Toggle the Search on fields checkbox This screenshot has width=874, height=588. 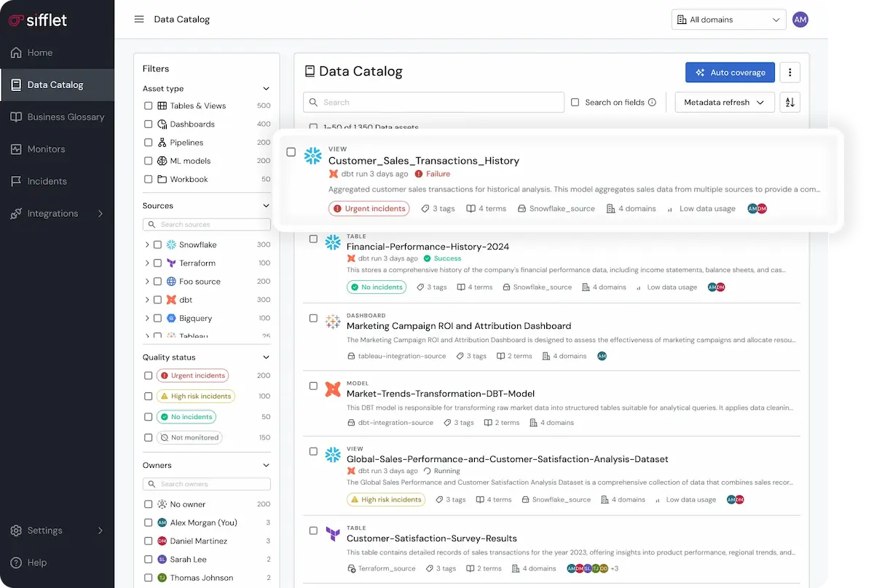(575, 103)
